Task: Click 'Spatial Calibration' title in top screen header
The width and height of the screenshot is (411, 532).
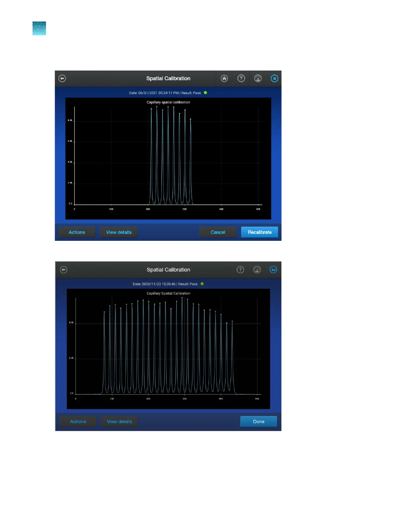Action: click(x=168, y=78)
